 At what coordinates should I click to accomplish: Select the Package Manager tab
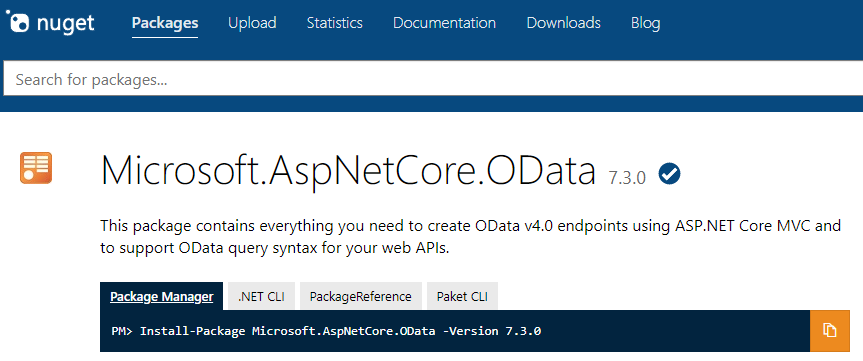161,297
